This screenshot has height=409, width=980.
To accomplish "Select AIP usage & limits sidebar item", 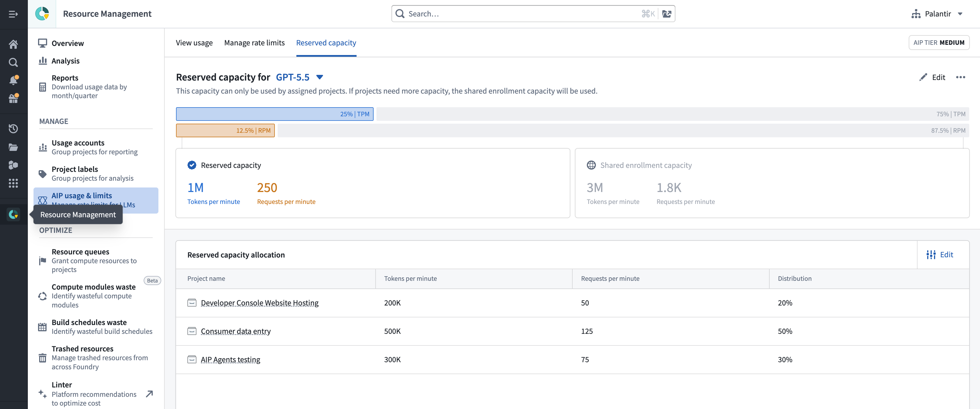I will click(x=96, y=200).
